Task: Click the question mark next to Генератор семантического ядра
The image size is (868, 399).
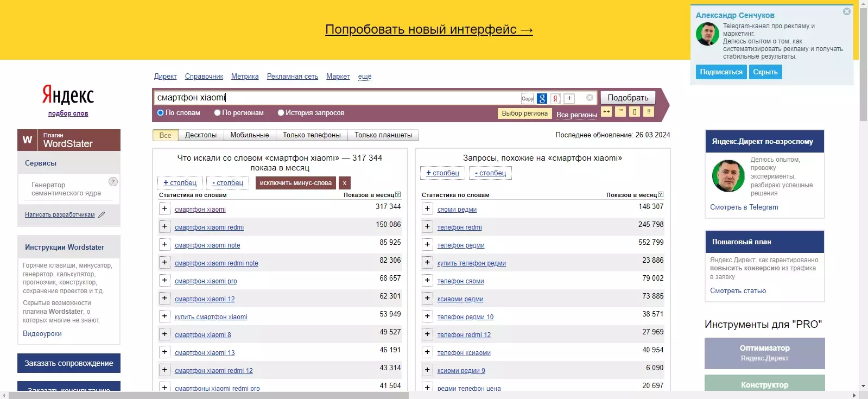Action: coord(113,182)
